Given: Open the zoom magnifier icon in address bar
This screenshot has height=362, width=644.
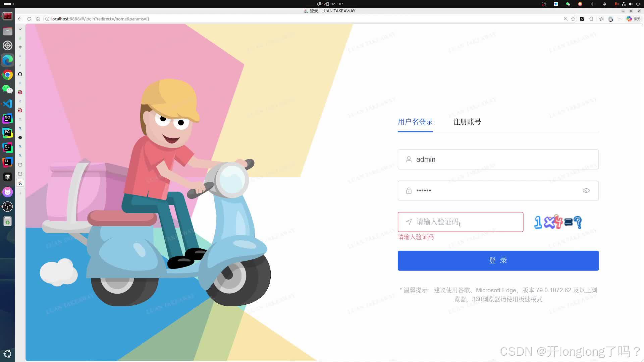Looking at the screenshot, I should click(x=566, y=19).
